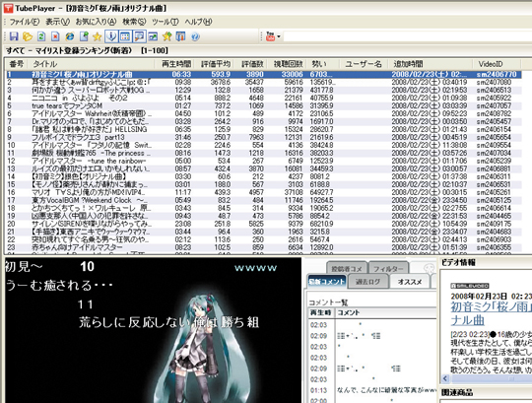Sort list by VideoID column header
The image size is (532, 403).
click(x=497, y=64)
